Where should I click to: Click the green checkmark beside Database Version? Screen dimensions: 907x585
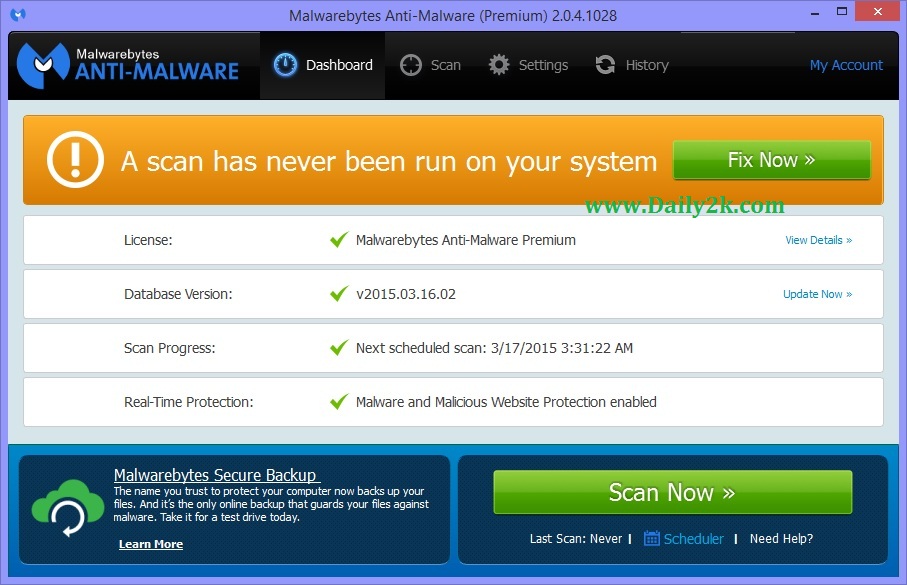click(x=339, y=293)
